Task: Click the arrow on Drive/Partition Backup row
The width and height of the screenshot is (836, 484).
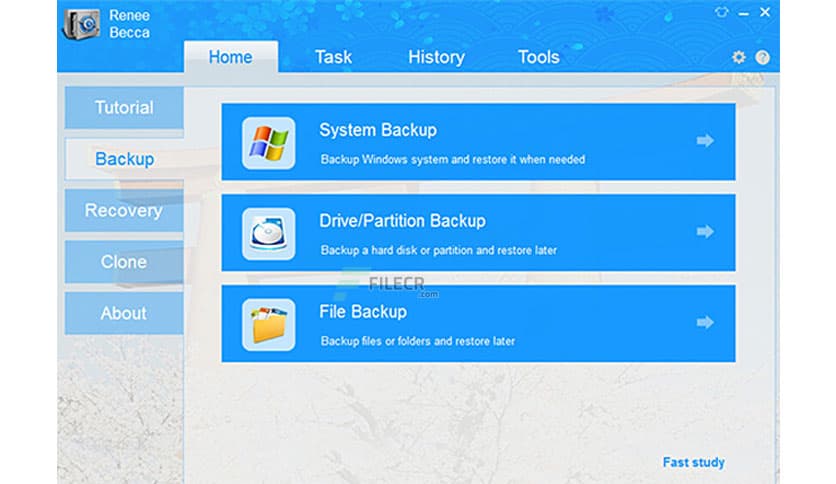Action: (705, 231)
